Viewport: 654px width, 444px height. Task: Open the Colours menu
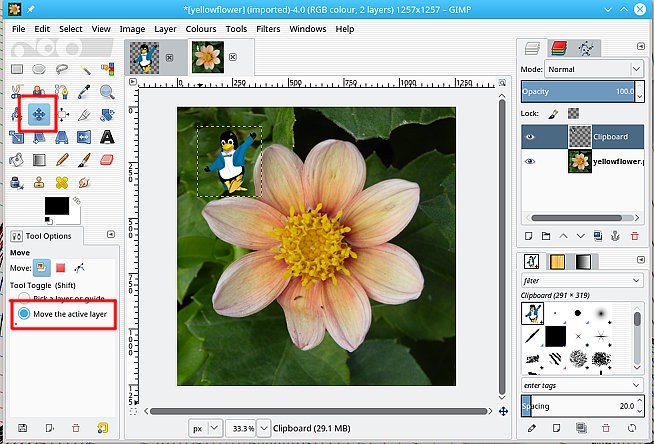(201, 29)
